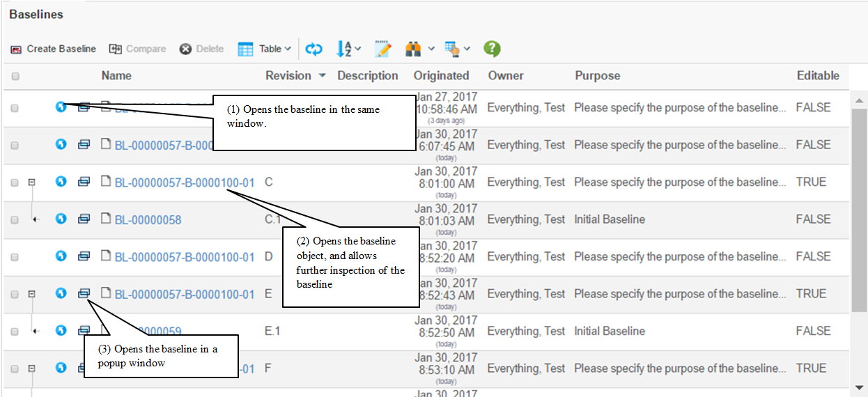The image size is (868, 397).
Task: Tick checkbox for revision D baseline row
Action: pos(15,257)
